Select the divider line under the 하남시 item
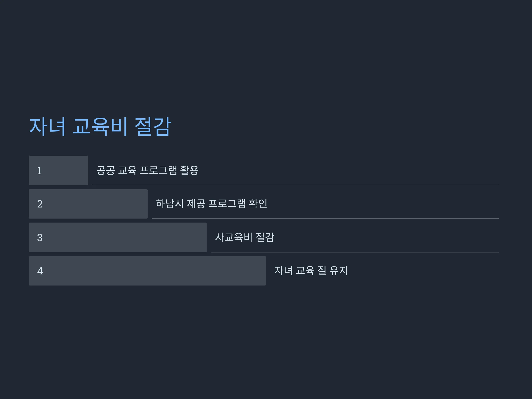532x399 pixels. pos(325,219)
